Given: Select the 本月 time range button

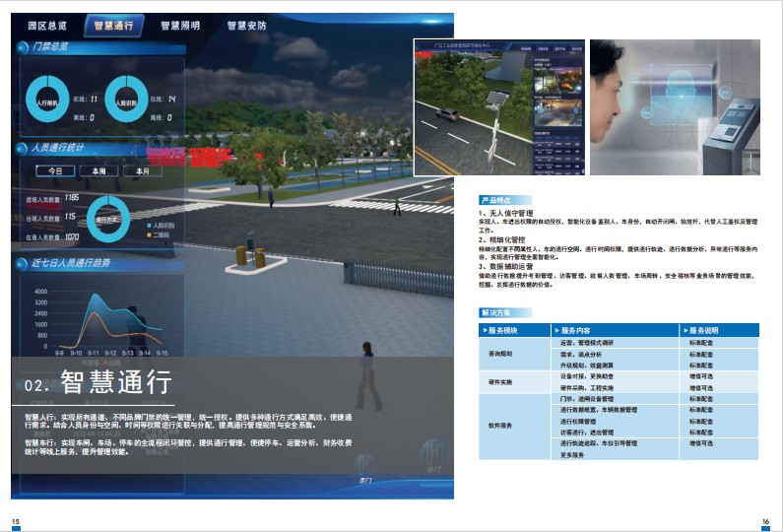Looking at the screenshot, I should click(142, 170).
